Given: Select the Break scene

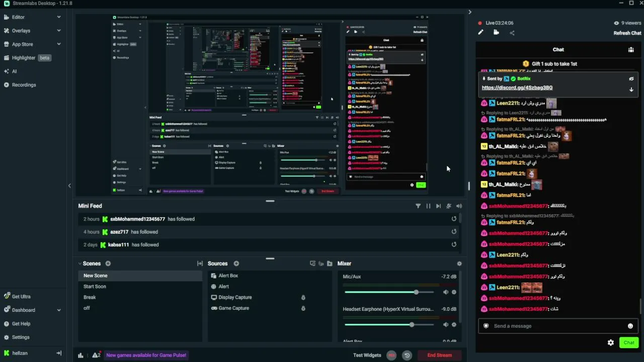Looking at the screenshot, I should pyautogui.click(x=140, y=297).
